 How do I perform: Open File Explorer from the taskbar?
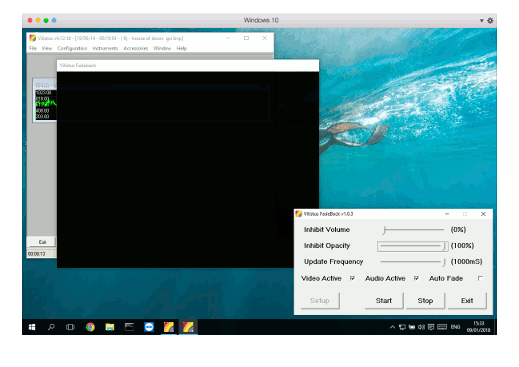point(110,327)
